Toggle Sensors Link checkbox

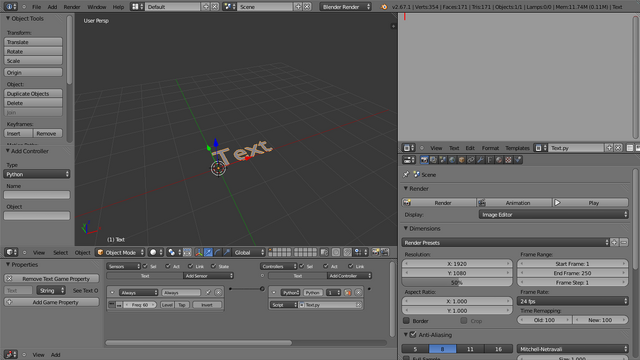(191, 266)
